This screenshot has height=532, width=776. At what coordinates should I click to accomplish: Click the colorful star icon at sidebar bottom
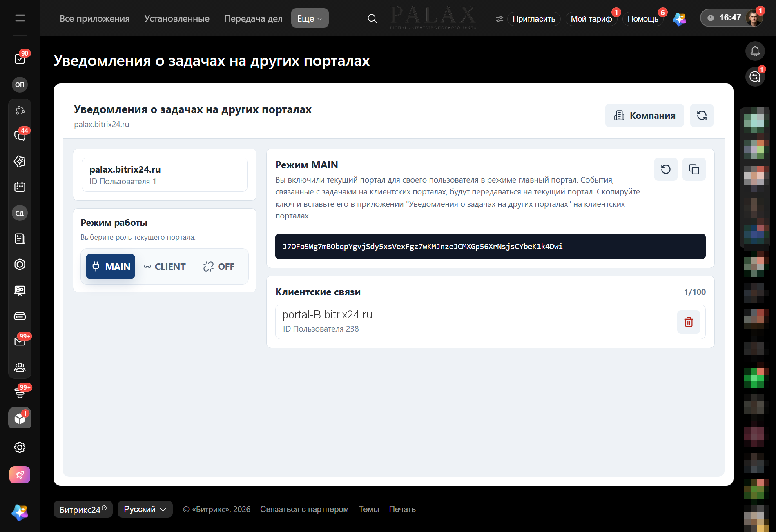[x=20, y=512]
